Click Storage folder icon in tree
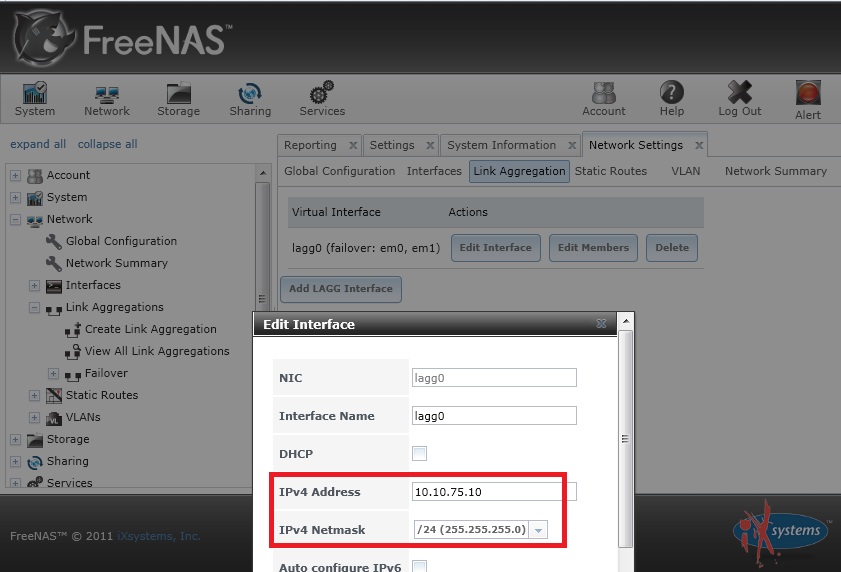The height and width of the screenshot is (572, 841). point(35,440)
